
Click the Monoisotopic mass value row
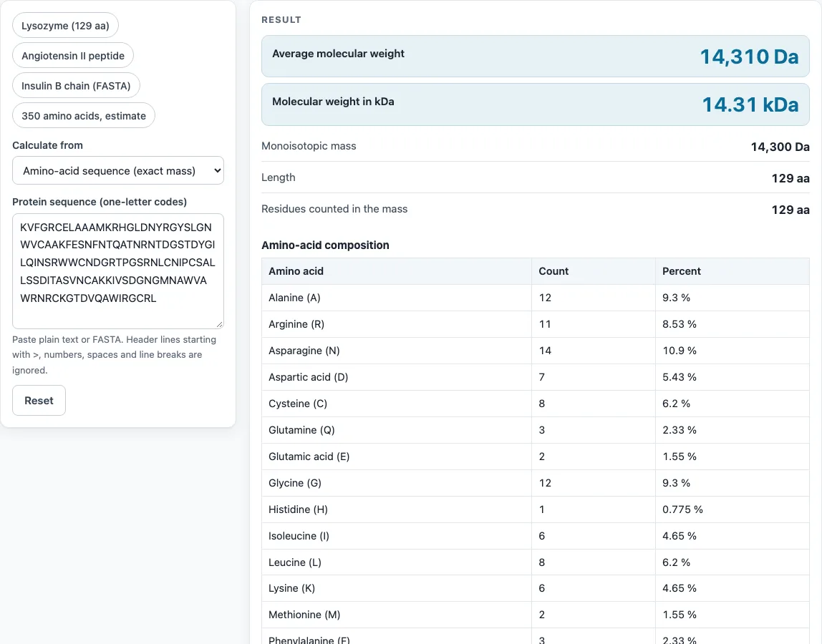coord(536,146)
